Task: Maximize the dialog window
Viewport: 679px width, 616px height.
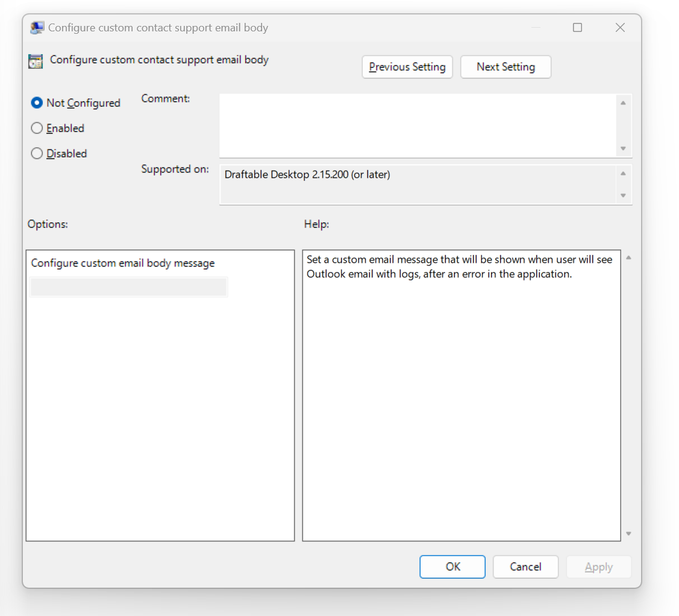Action: [x=577, y=28]
